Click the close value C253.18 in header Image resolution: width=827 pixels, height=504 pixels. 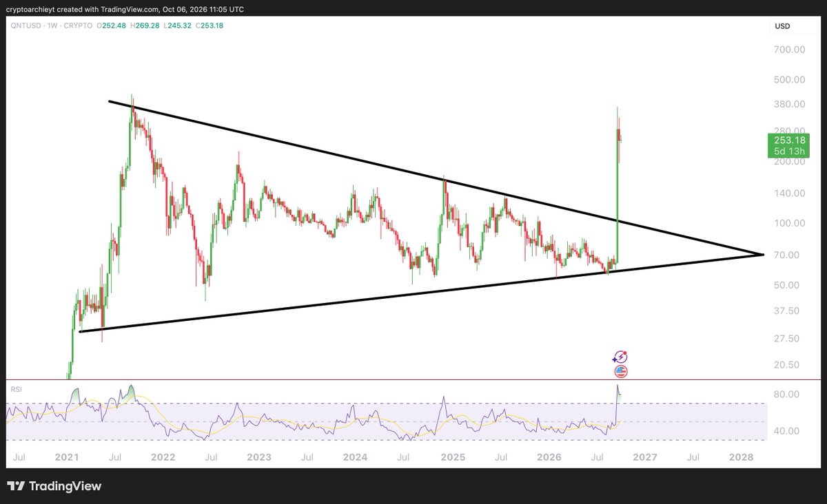click(211, 25)
